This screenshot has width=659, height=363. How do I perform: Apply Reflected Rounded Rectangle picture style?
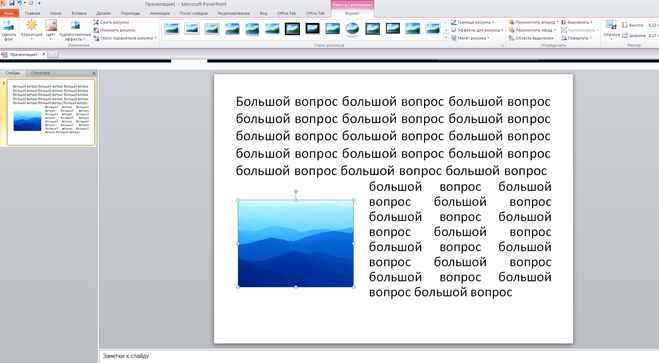[x=252, y=29]
